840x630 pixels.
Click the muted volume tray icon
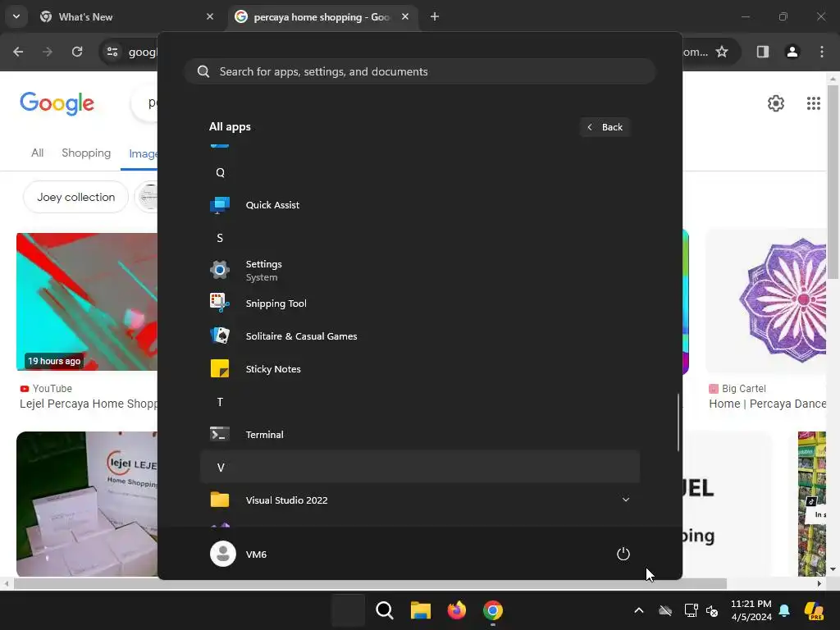[713, 610]
